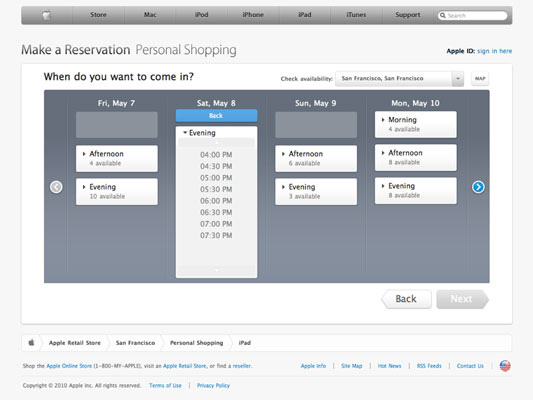
Task: Click the US flag country selector
Action: pos(505,366)
